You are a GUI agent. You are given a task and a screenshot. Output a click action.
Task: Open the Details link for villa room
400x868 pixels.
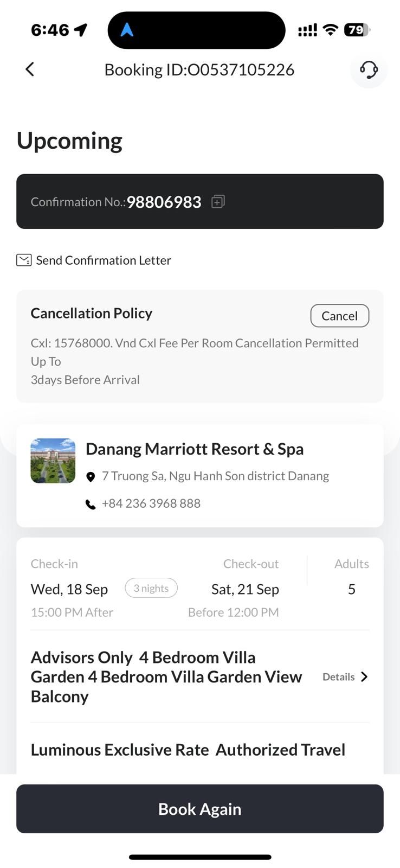338,676
